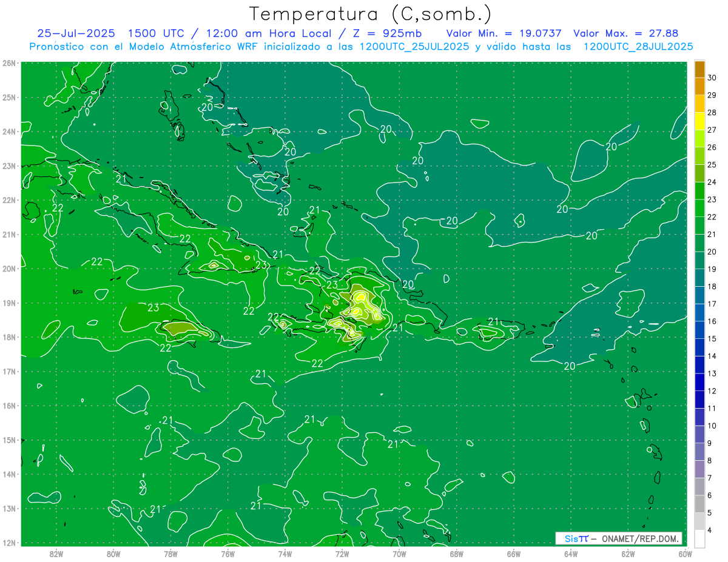Click the blue "Sis" logo text
Viewport: 728px width, 562px height.
click(x=571, y=538)
